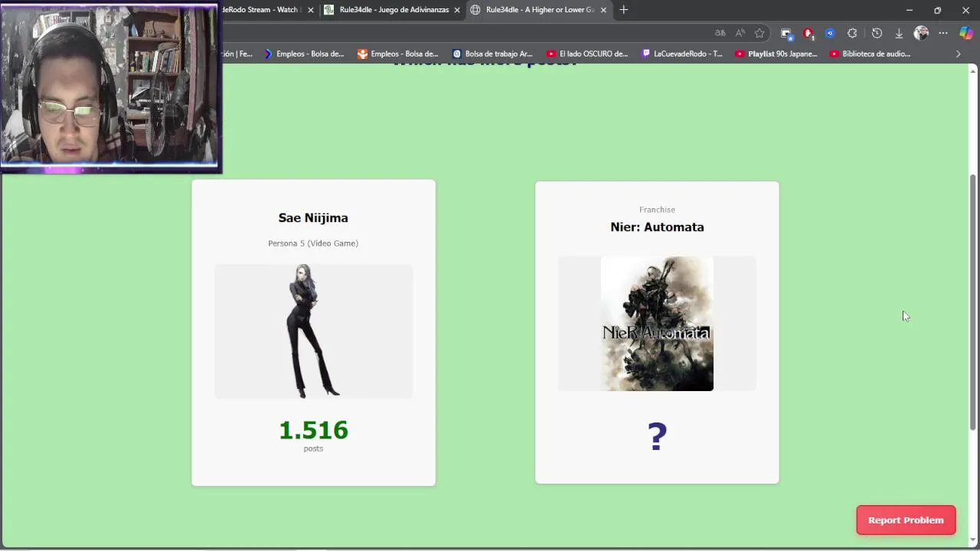Image resolution: width=980 pixels, height=551 pixels.
Task: Close the Rodo Stream tab
Action: (311, 10)
